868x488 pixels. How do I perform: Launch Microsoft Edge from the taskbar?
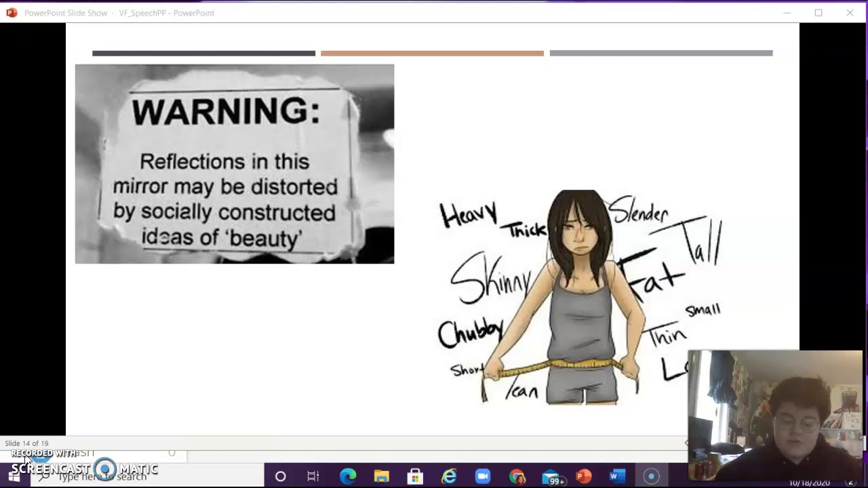(x=348, y=476)
